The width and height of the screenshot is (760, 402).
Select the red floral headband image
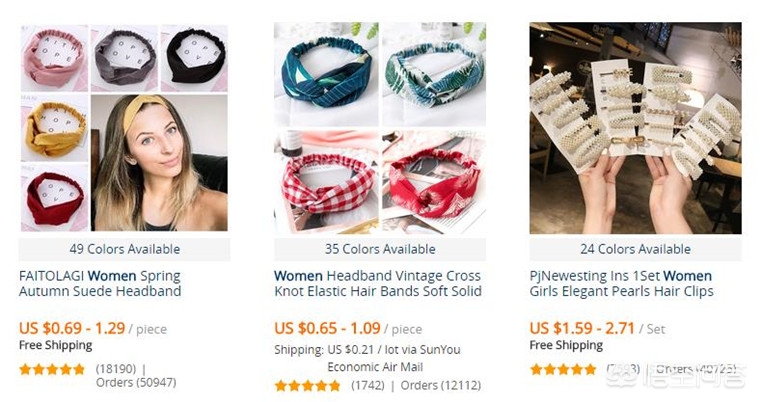(x=434, y=182)
